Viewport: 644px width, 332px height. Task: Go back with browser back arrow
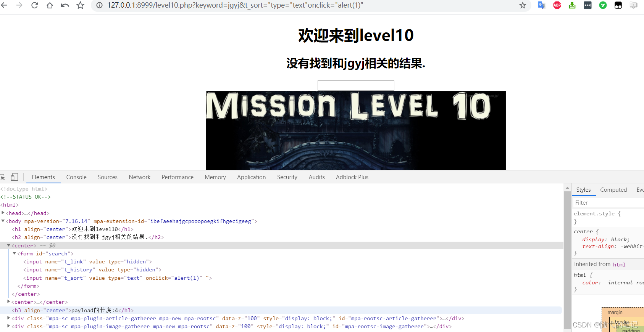pyautogui.click(x=4, y=5)
